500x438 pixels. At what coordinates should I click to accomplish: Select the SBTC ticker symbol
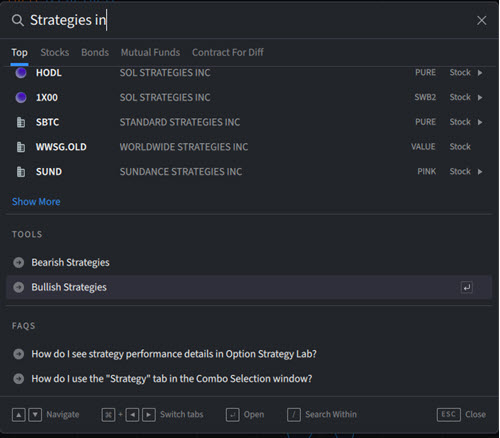[47, 122]
